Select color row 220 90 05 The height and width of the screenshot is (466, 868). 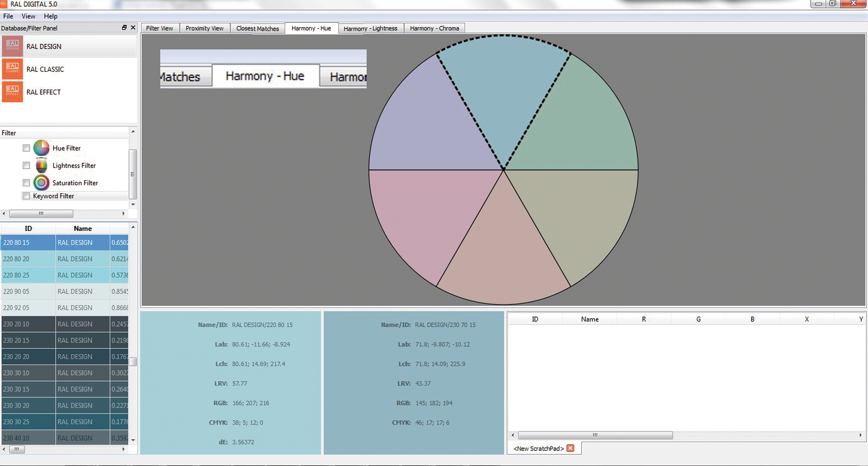(65, 291)
